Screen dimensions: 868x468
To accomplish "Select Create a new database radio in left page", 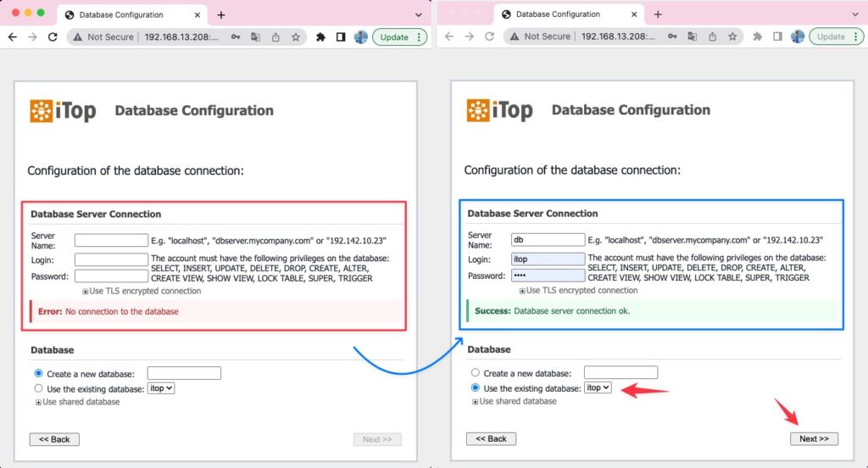I will click(x=38, y=373).
